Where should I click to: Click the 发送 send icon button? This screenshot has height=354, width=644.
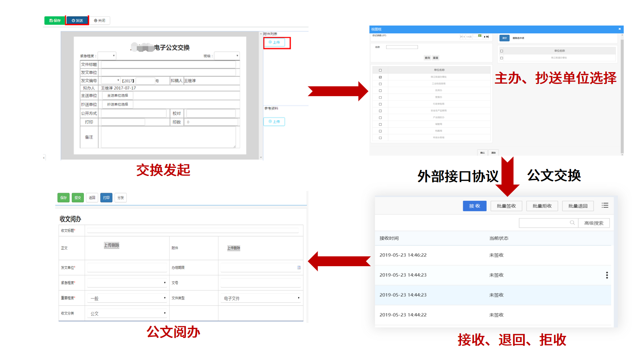[x=77, y=20]
